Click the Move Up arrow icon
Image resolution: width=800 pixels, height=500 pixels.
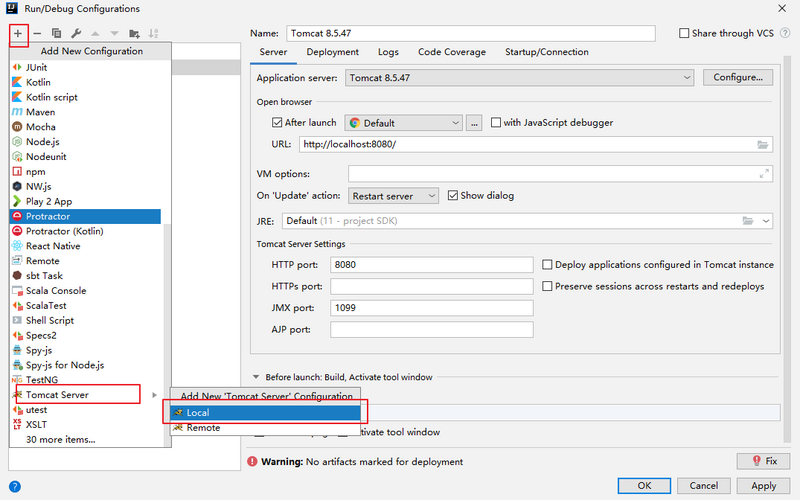pos(95,34)
